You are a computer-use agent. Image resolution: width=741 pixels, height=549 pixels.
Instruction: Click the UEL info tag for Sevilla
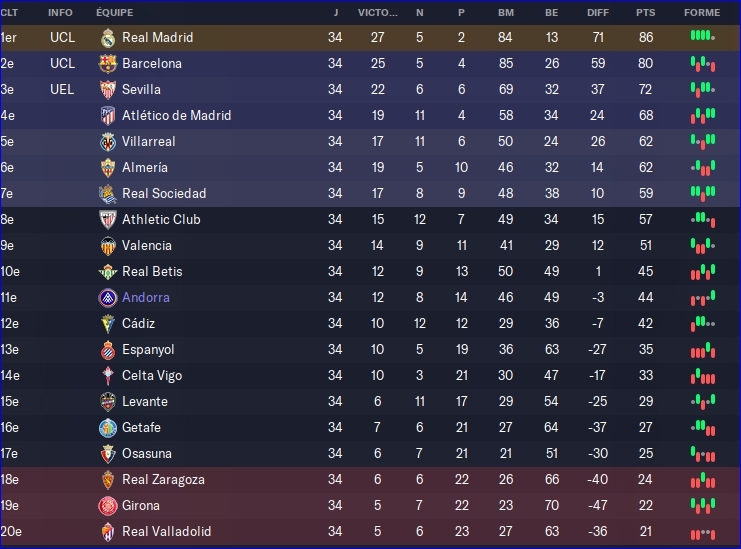click(62, 89)
